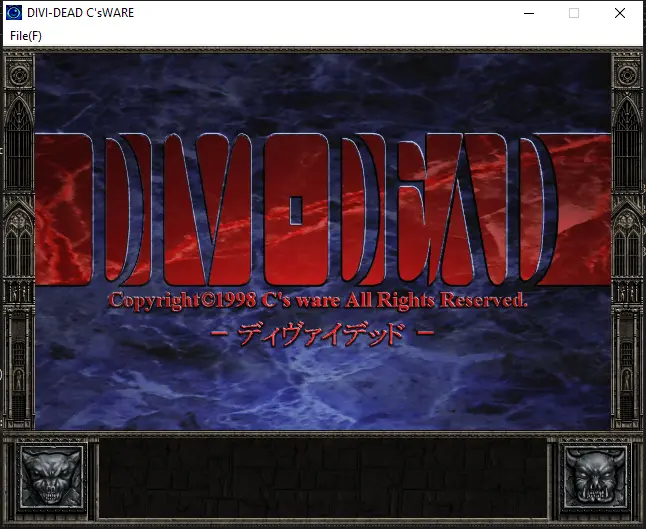The height and width of the screenshot is (529, 646).
Task: Click the black message text box
Action: pos(323,478)
